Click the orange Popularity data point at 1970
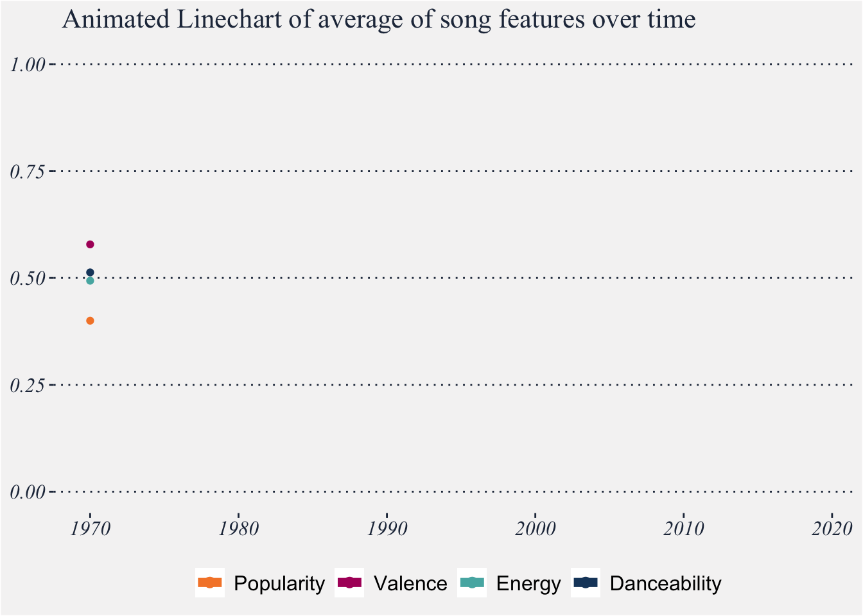The width and height of the screenshot is (863, 616). click(90, 321)
